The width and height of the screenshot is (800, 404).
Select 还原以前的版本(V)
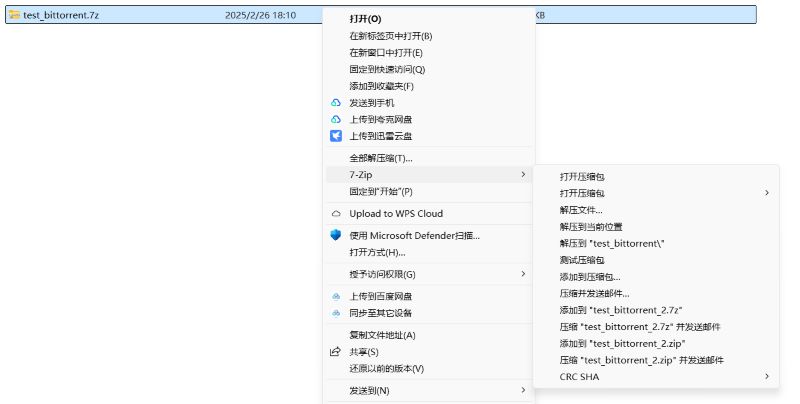387,368
